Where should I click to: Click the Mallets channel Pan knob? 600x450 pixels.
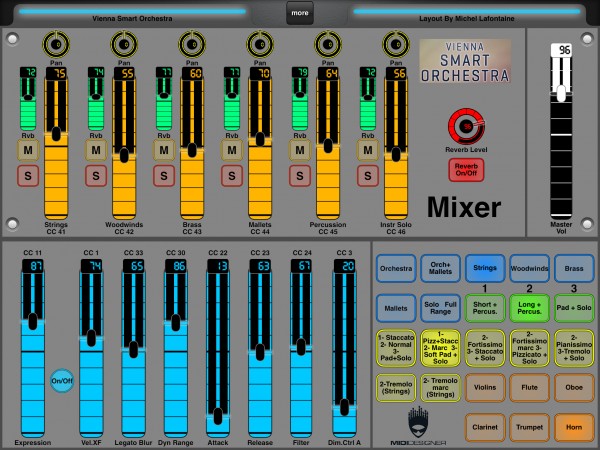[x=260, y=44]
